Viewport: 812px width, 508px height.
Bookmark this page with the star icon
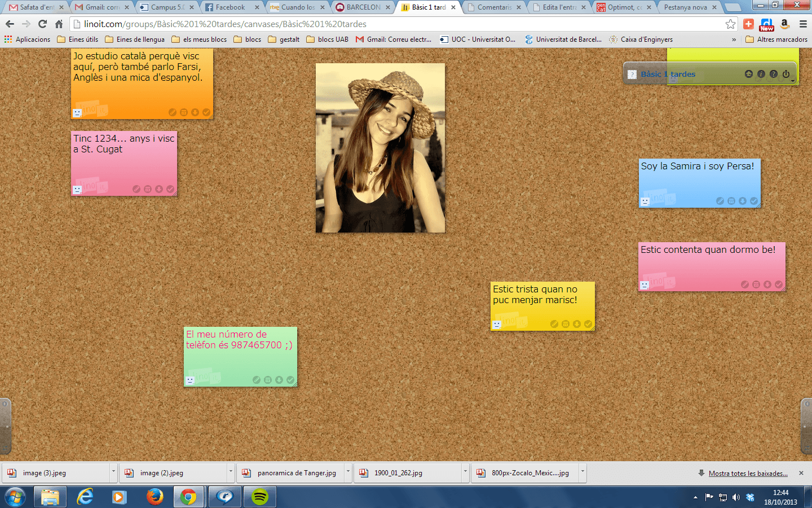click(731, 24)
